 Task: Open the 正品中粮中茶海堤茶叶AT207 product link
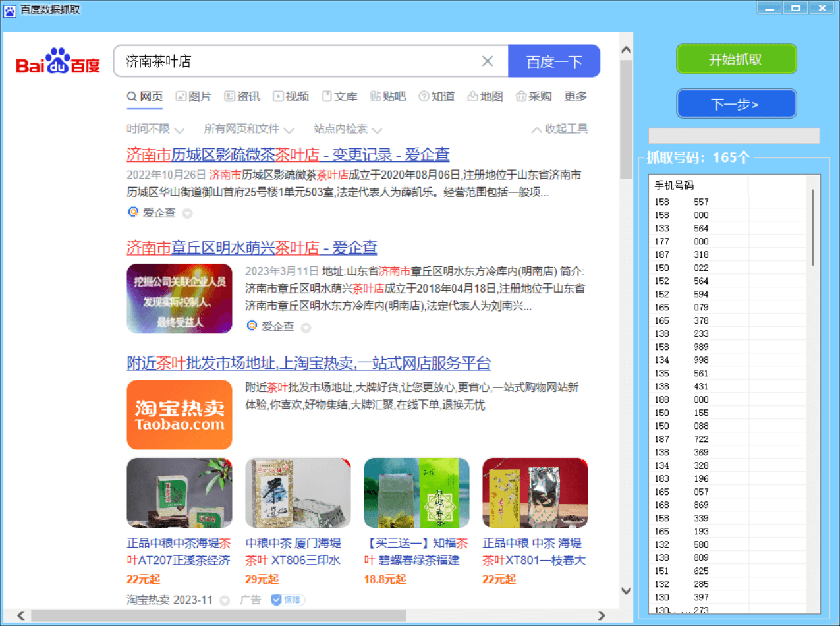(179, 552)
